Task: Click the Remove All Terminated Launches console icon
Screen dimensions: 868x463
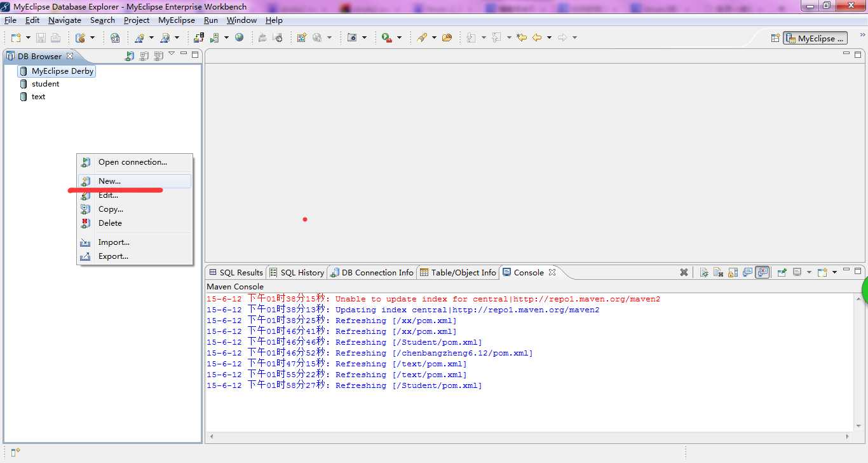Action: pos(719,272)
